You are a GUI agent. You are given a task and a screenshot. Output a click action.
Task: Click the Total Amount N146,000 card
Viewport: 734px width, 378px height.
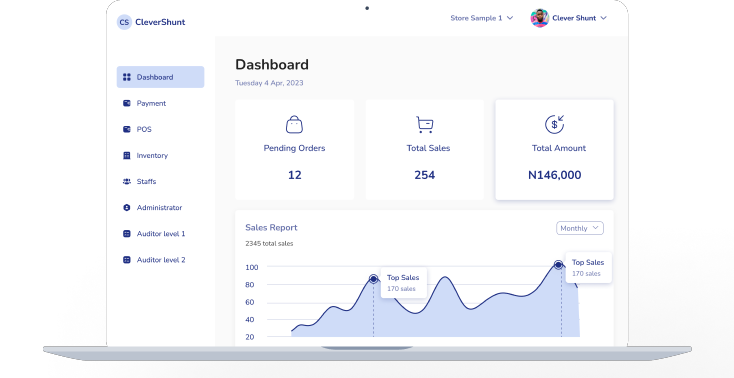(554, 149)
